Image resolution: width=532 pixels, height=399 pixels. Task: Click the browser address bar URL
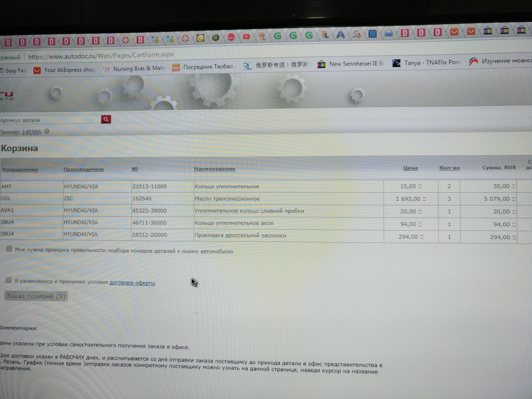pyautogui.click(x=101, y=56)
